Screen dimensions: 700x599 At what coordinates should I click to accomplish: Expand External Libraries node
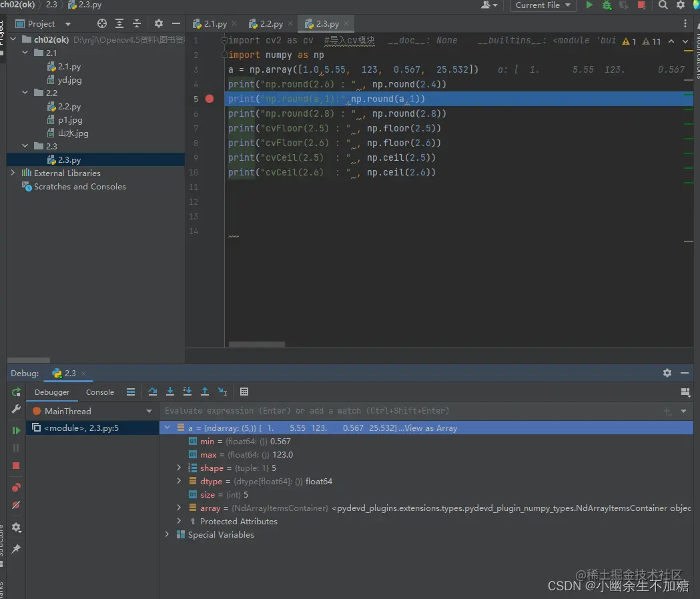coord(13,173)
